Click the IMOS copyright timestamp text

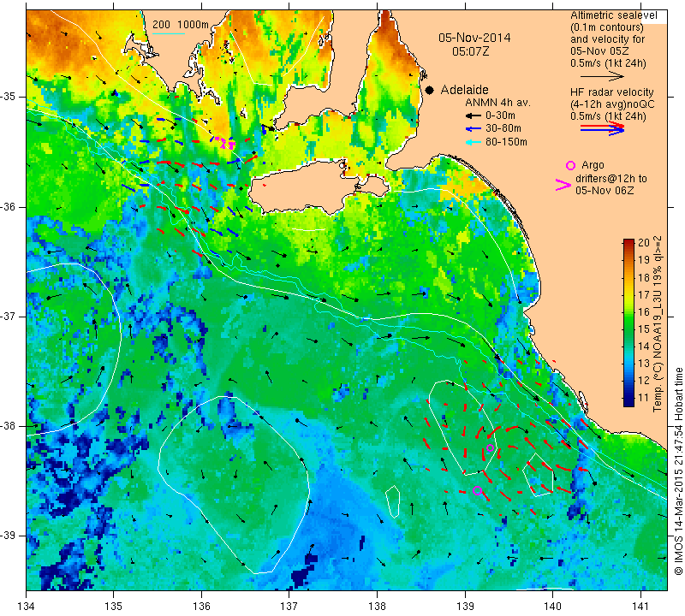[678, 471]
